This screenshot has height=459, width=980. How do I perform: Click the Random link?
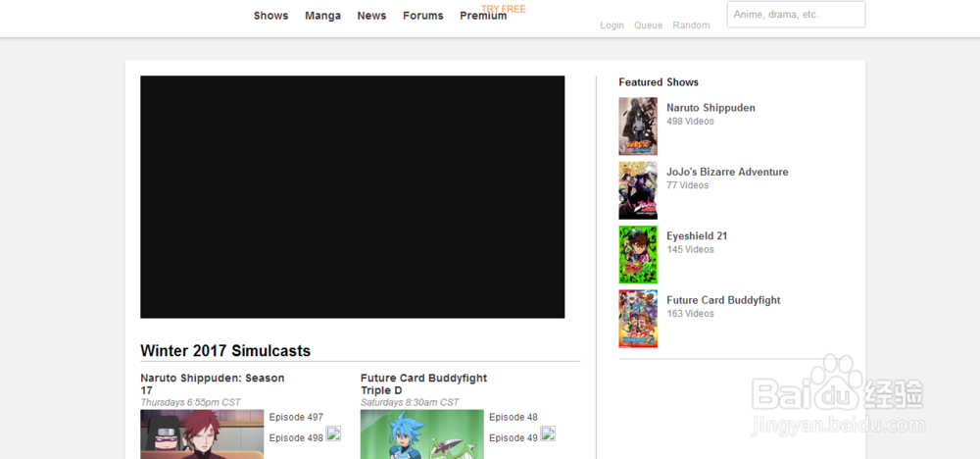[x=691, y=25]
